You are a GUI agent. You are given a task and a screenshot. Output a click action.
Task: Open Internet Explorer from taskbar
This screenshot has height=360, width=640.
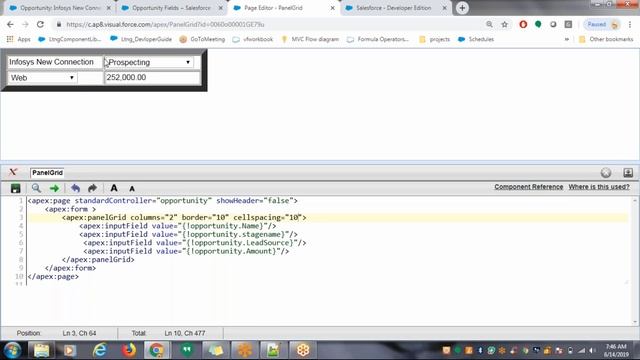100,350
